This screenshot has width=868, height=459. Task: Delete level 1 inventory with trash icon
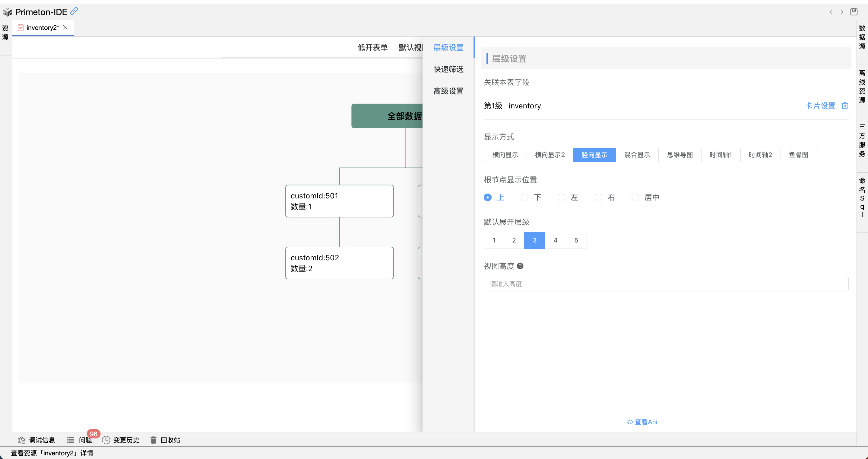click(844, 106)
